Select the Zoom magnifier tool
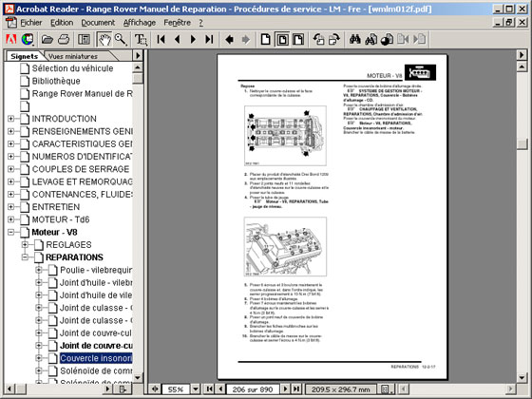532x399 pixels. point(121,40)
